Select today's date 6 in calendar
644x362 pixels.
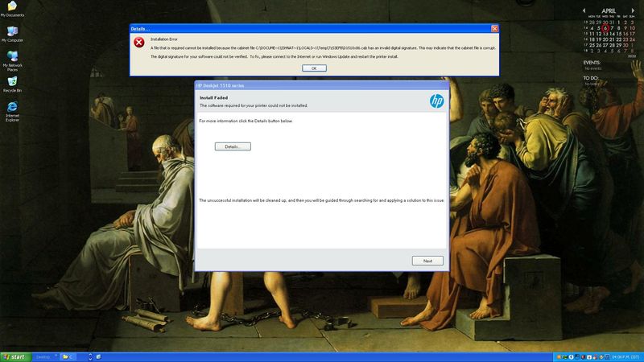click(x=604, y=27)
